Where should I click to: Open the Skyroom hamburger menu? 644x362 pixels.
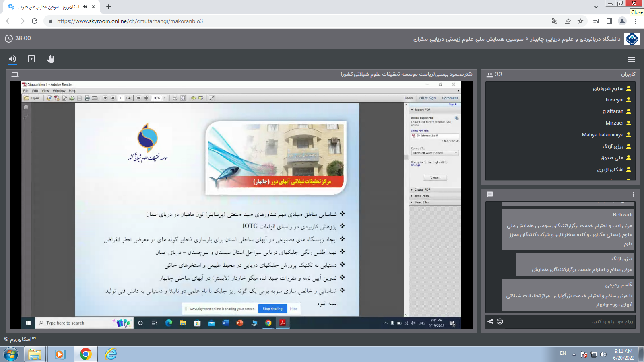(x=631, y=59)
